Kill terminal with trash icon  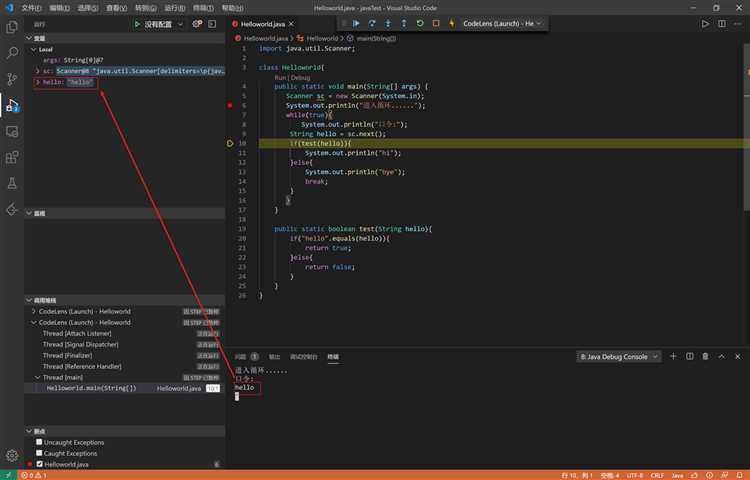pyautogui.click(x=706, y=356)
